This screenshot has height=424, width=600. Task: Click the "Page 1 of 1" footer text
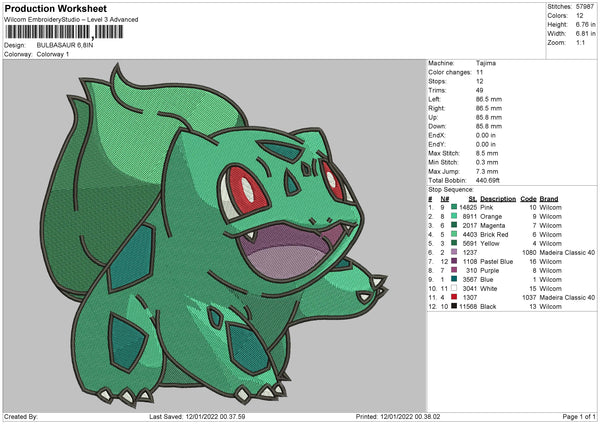click(579, 416)
